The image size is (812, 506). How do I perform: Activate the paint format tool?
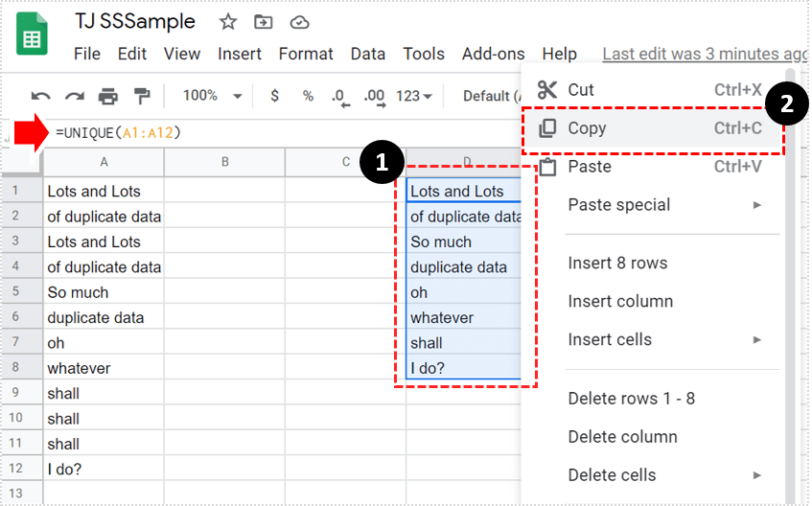[142, 96]
